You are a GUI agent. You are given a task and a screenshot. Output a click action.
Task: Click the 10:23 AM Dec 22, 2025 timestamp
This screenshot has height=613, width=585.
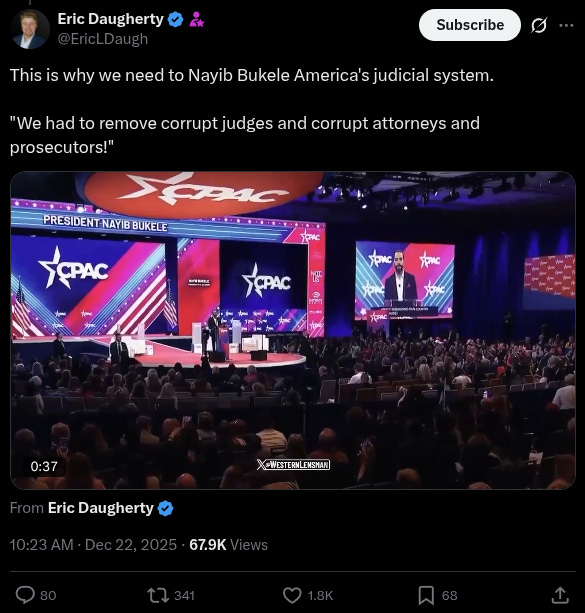93,545
